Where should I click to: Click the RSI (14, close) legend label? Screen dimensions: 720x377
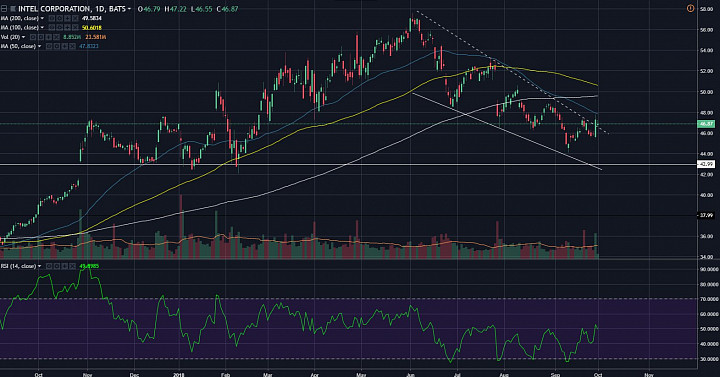pos(18,266)
